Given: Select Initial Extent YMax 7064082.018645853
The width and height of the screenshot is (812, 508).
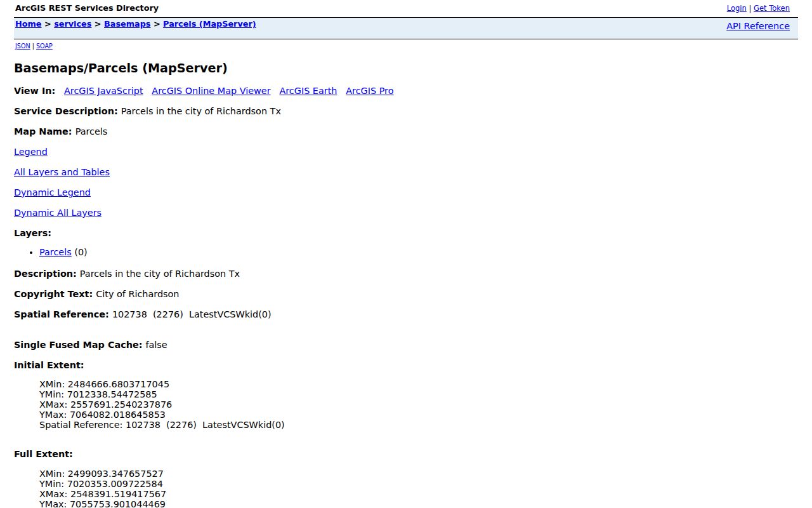Looking at the screenshot, I should coord(102,415).
